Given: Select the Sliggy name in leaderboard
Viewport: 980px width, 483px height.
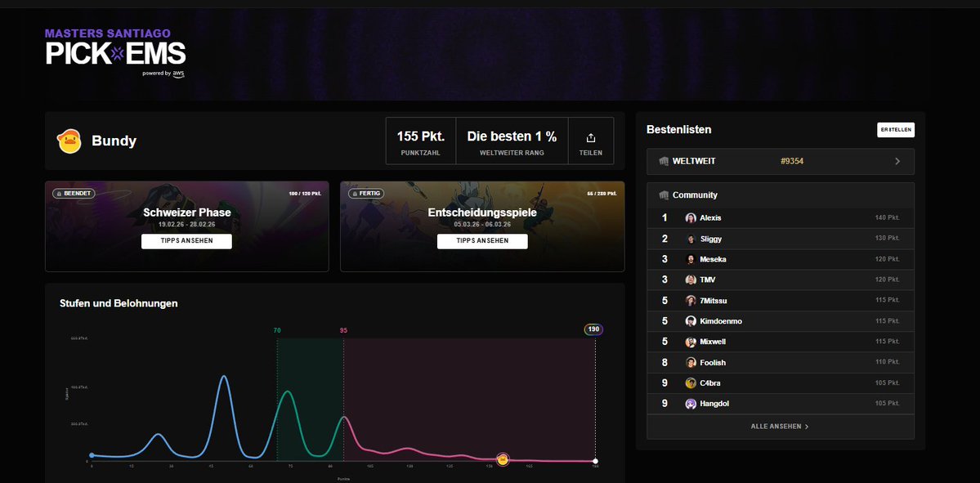Looking at the screenshot, I should tap(711, 239).
